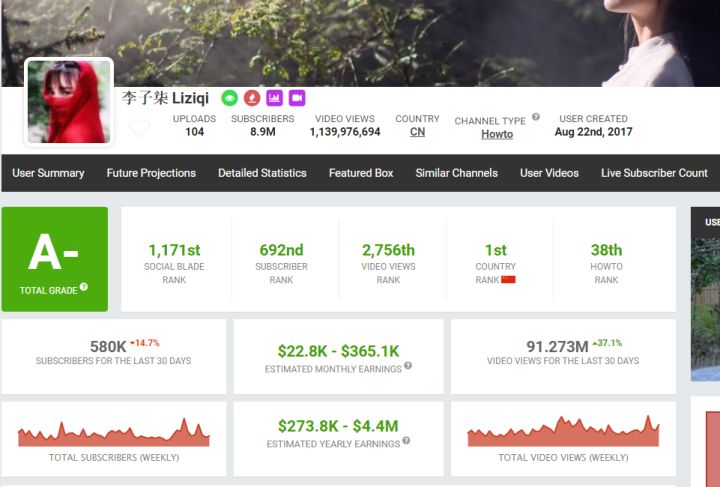Viewport: 720px width, 487px height.
Task: Click the red flame icon beside Liziqi
Action: (x=251, y=98)
